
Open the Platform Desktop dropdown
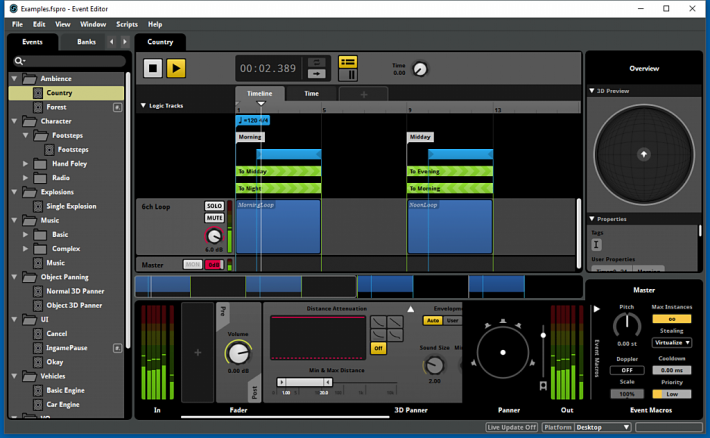(603, 427)
